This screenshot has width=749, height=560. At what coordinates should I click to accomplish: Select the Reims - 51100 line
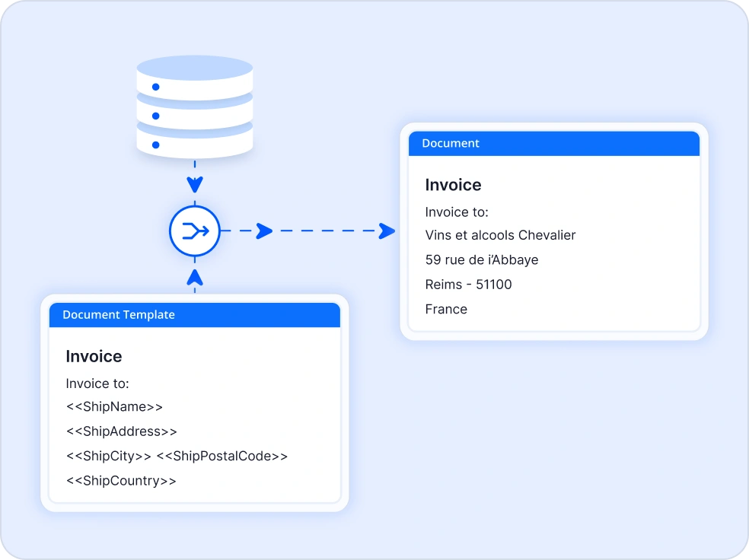pyautogui.click(x=468, y=285)
